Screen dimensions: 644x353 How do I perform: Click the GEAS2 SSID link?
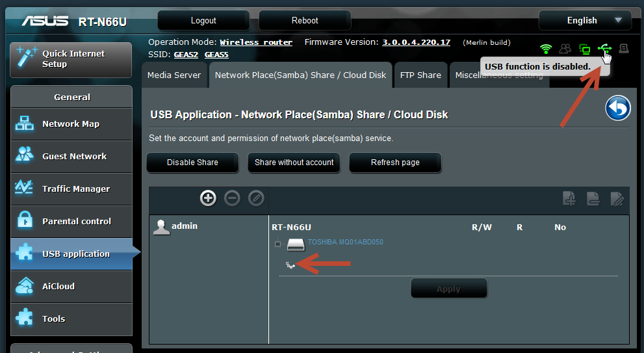186,55
